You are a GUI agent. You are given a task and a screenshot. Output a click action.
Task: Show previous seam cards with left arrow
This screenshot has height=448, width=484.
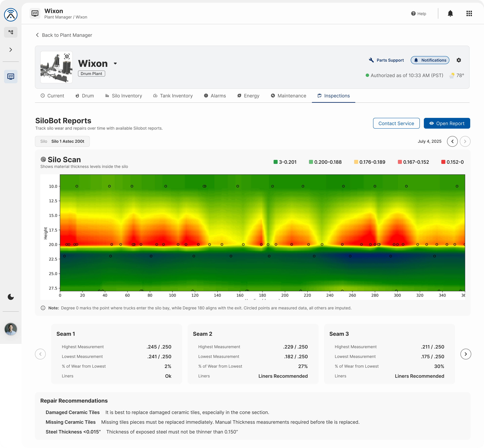(x=40, y=354)
